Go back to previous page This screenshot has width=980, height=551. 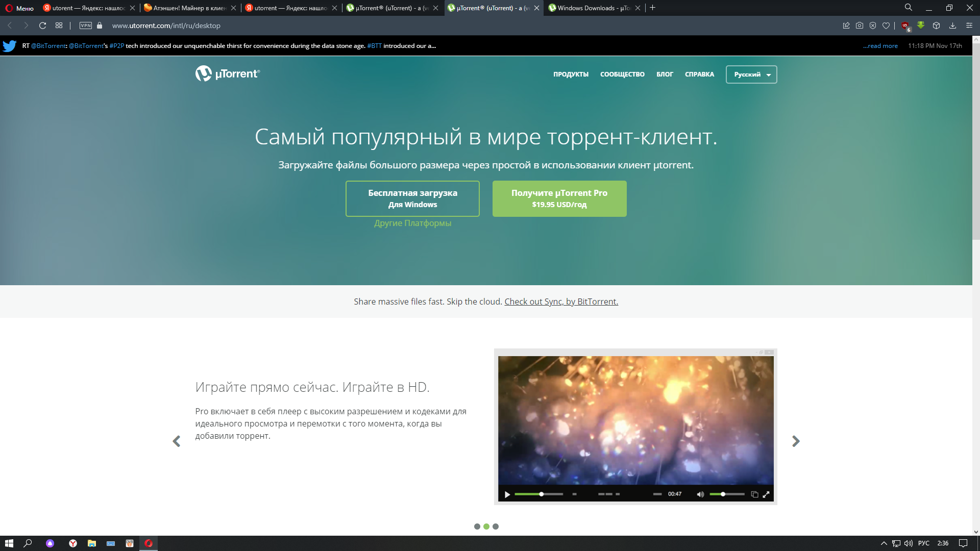(x=10, y=26)
